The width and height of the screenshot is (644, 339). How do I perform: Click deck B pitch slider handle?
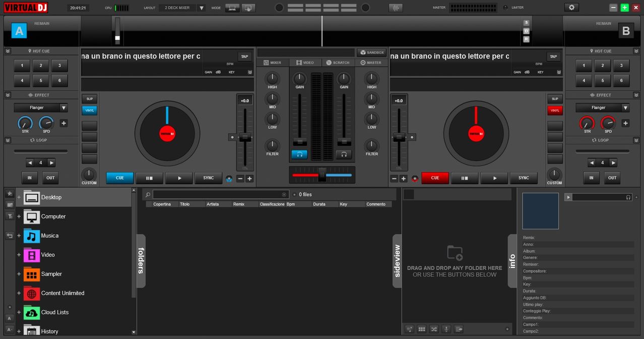tap(399, 136)
